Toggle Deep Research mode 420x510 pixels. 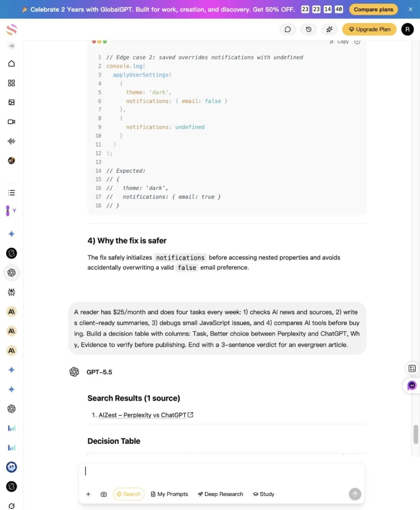(x=220, y=494)
